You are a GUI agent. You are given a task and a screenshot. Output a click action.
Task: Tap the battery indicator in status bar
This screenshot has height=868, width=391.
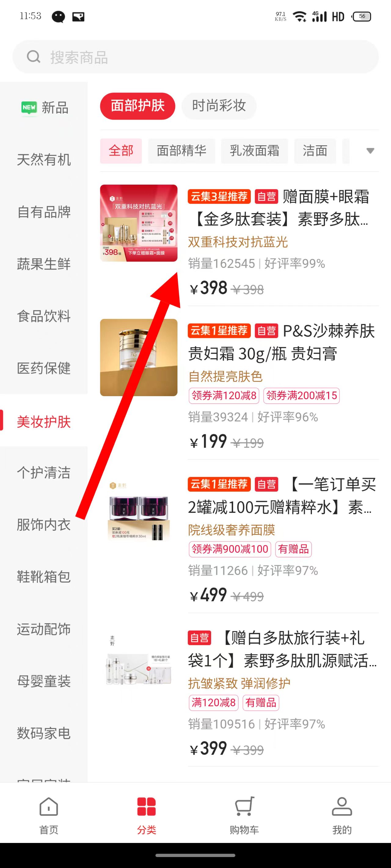(x=361, y=16)
